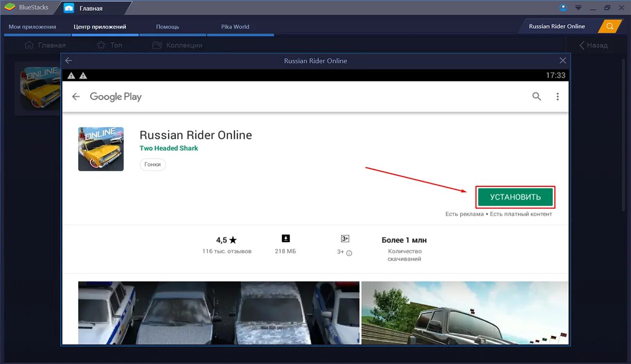The width and height of the screenshot is (631, 364).
Task: Click the orange search button
Action: click(610, 26)
